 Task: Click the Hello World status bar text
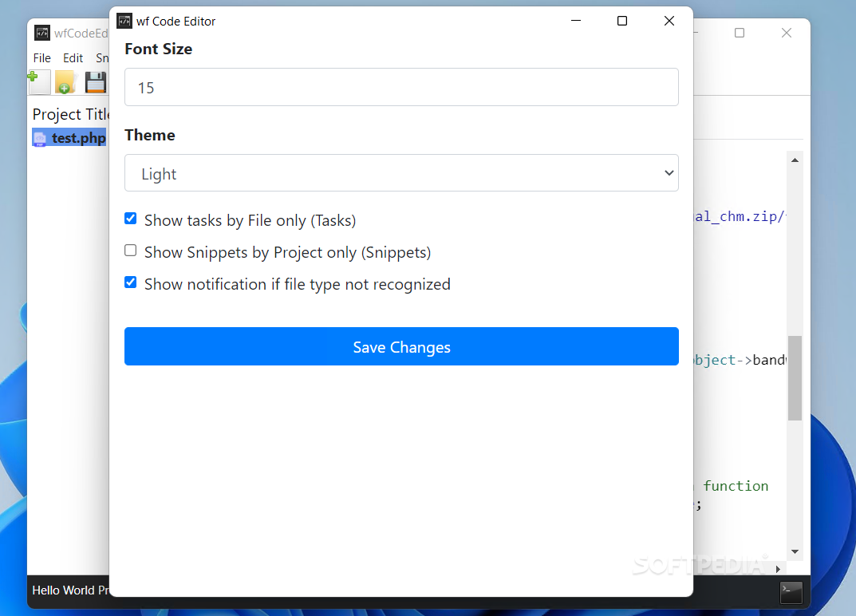click(x=71, y=590)
